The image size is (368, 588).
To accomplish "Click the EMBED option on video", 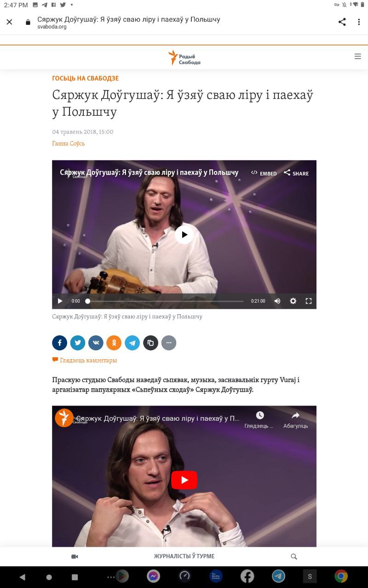I will point(264,173).
